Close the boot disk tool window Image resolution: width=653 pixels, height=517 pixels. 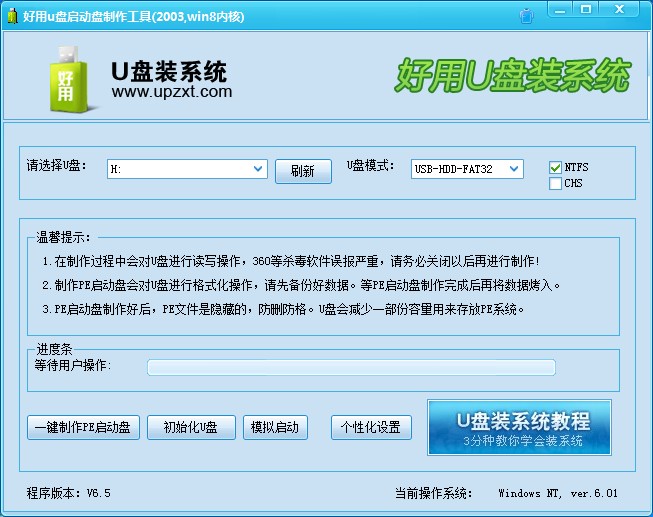click(x=623, y=10)
